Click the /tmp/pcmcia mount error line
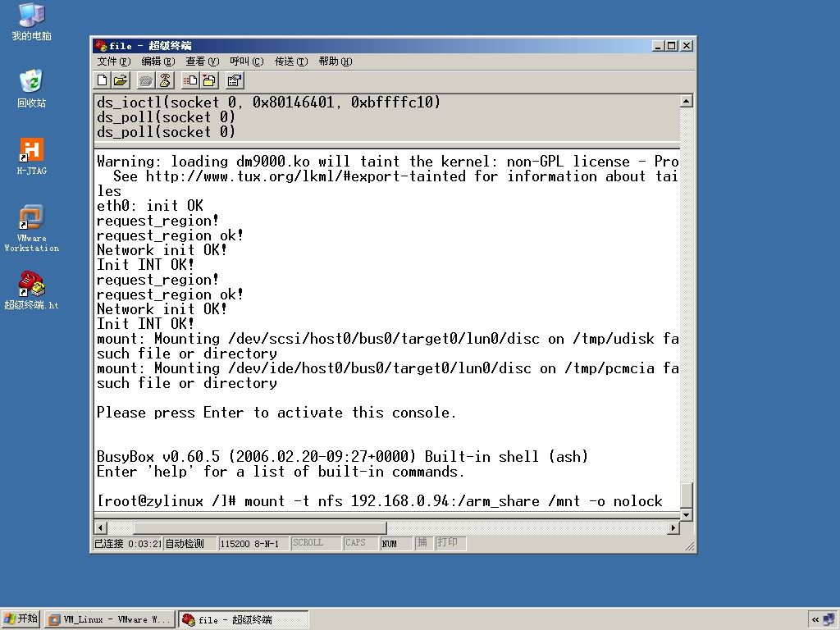 387,368
